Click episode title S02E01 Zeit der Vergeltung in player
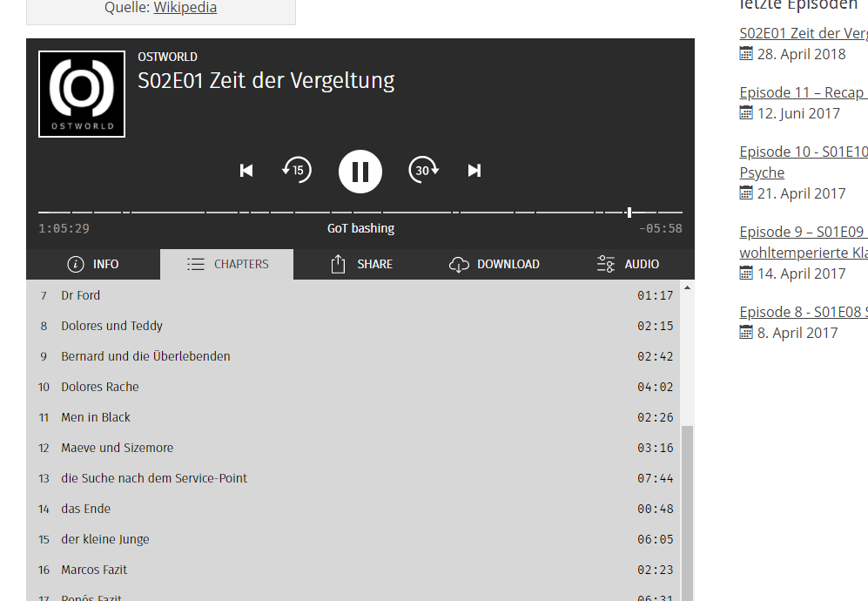The width and height of the screenshot is (868, 601). 266,81
